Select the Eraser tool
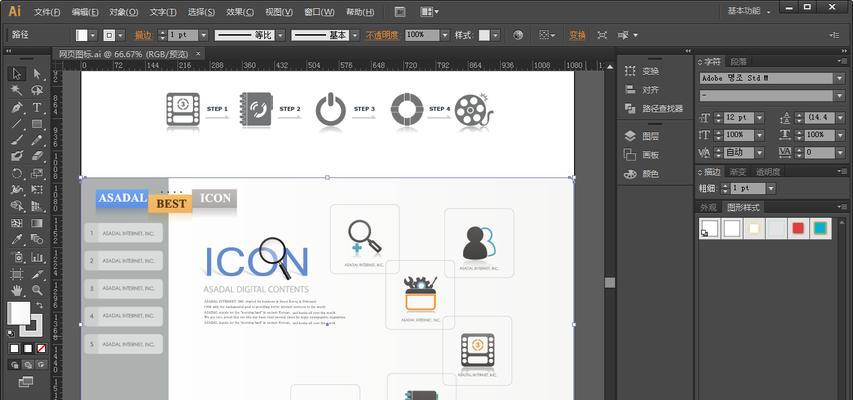The width and height of the screenshot is (853, 400). tap(37, 156)
